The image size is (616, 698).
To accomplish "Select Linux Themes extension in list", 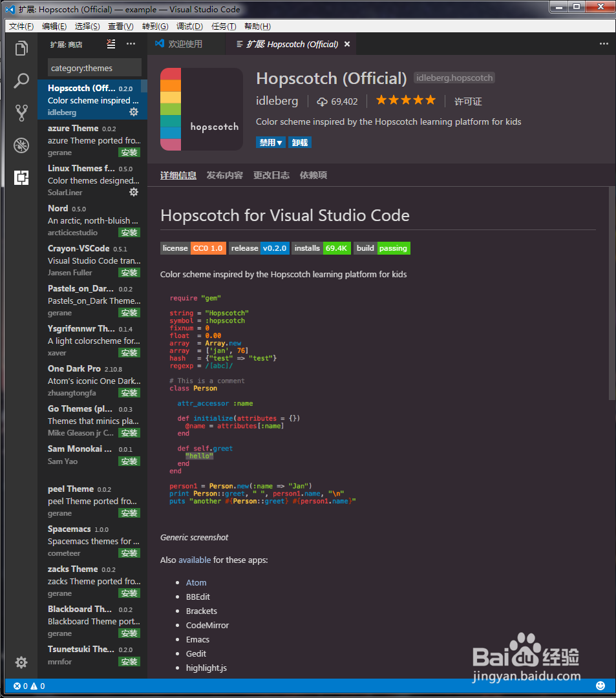I will tap(92, 180).
